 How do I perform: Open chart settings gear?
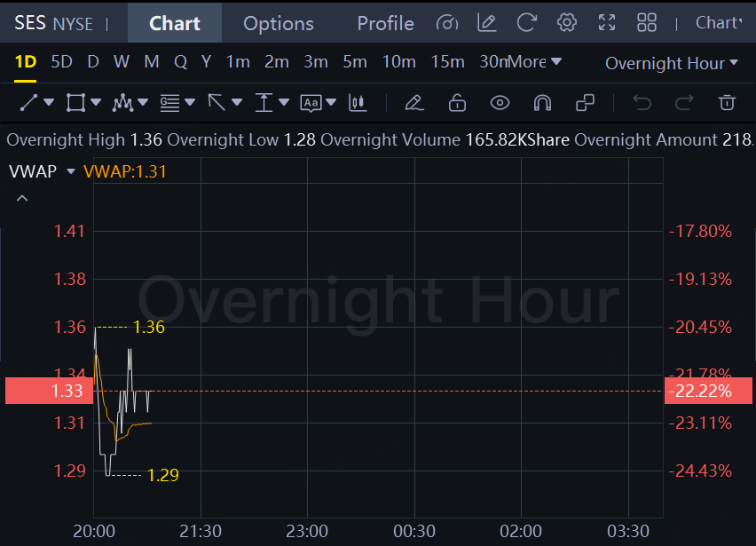coord(567,23)
